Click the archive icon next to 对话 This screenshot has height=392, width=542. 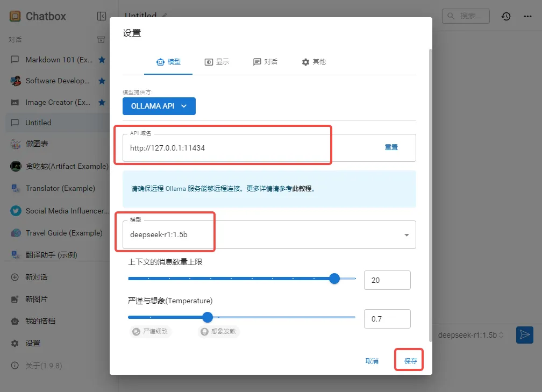[101, 40]
